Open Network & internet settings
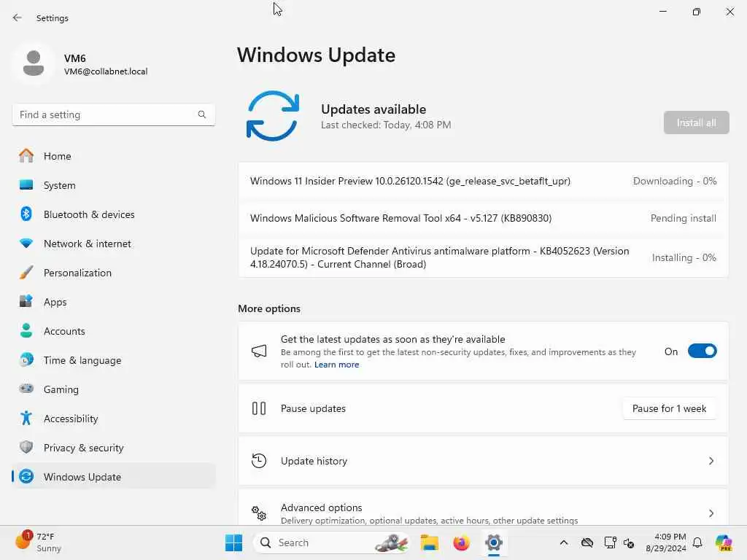Screen dimensions: 747x560 [x=113, y=244]
